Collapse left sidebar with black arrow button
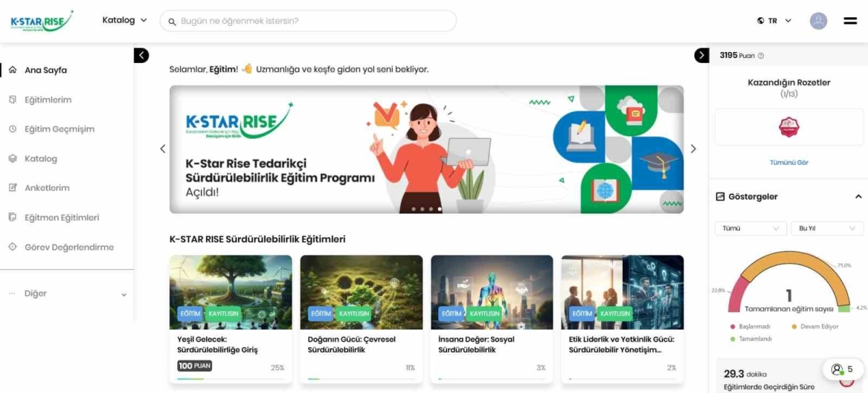Screen dimensions: 868x393 tap(141, 55)
